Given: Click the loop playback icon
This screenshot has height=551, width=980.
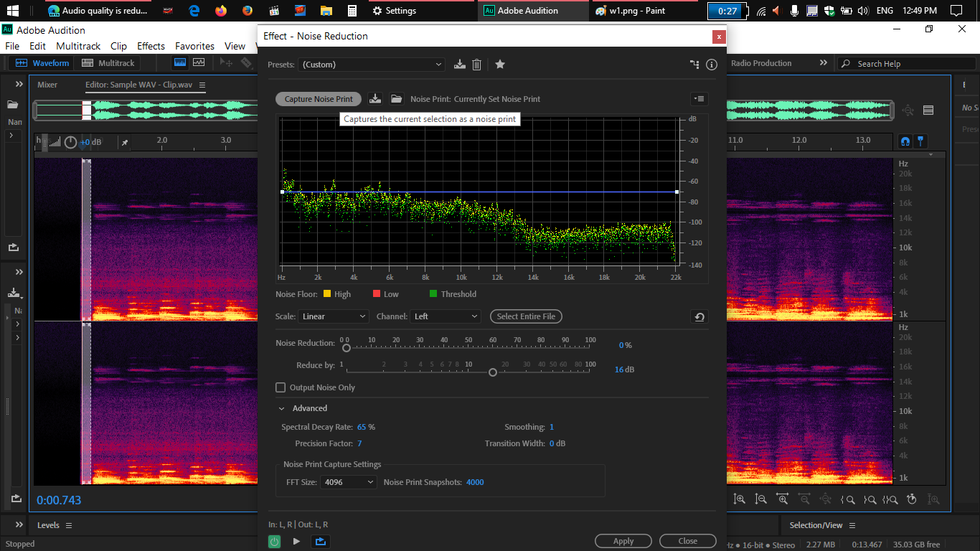Looking at the screenshot, I should pos(320,541).
